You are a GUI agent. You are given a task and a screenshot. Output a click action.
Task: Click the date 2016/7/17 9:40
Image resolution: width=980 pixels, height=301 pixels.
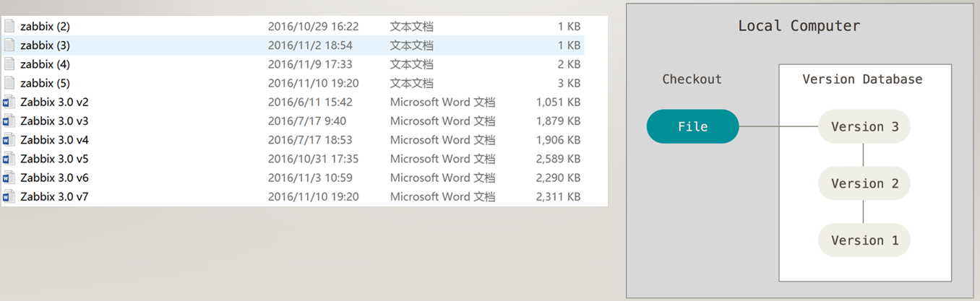tap(307, 121)
